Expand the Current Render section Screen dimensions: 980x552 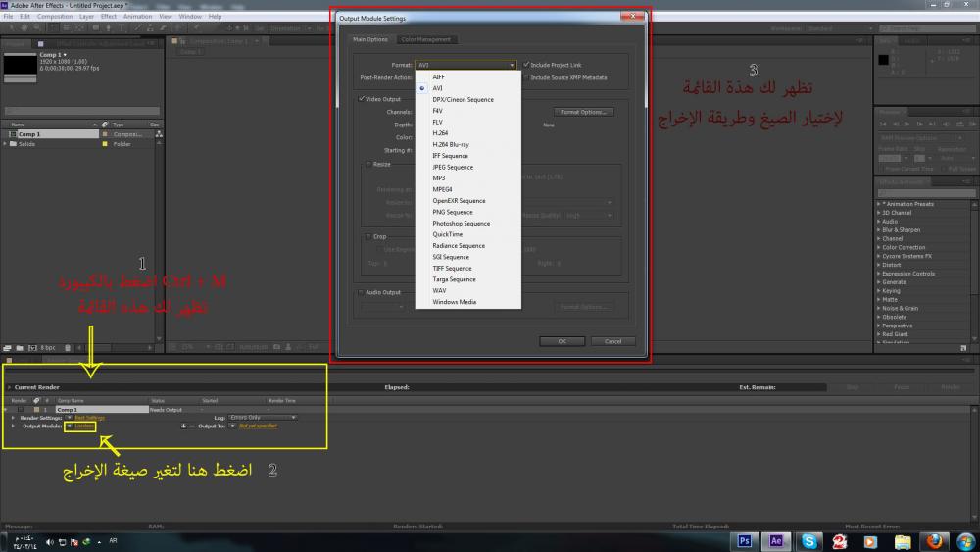[x=10, y=387]
